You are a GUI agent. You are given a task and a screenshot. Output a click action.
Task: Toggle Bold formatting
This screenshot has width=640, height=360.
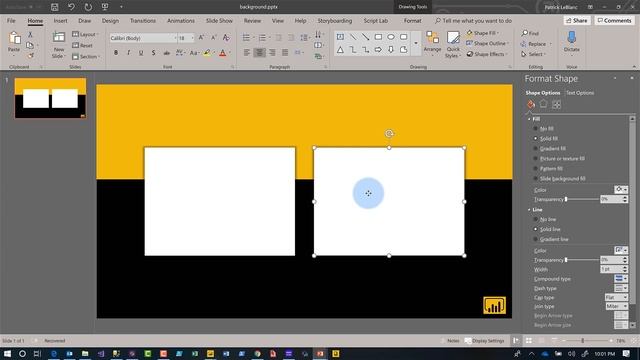(x=116, y=53)
